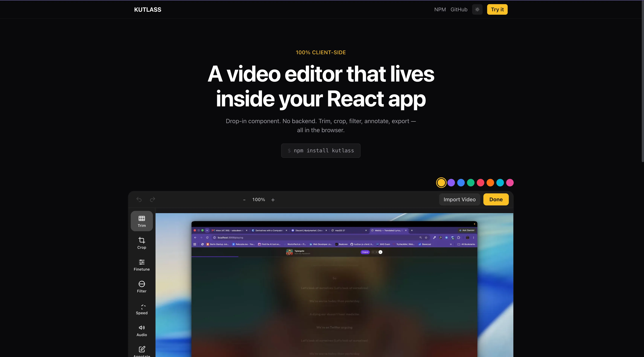Click 'Ask Gemini' in the video preview
Viewport: 644px width, 357px height.
[467, 230]
